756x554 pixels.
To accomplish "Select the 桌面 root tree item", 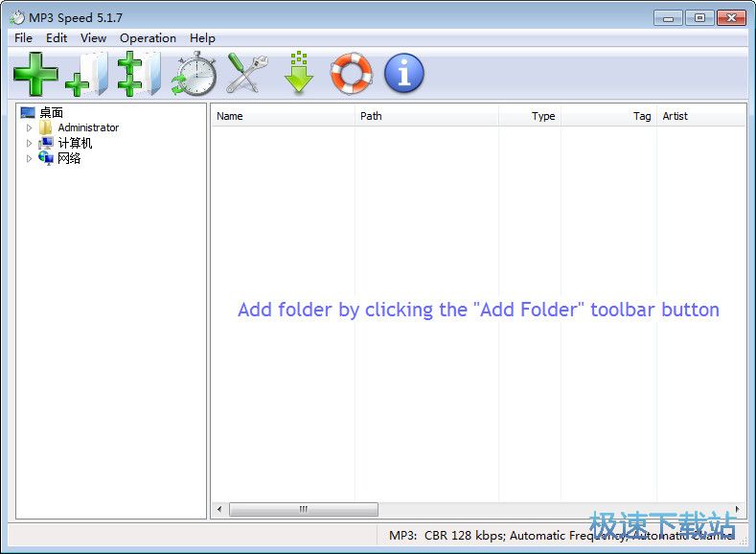I will (51, 112).
